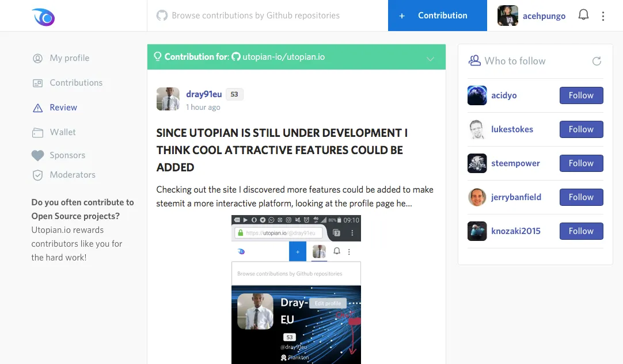
Task: Open the Contributions section
Action: click(x=76, y=83)
